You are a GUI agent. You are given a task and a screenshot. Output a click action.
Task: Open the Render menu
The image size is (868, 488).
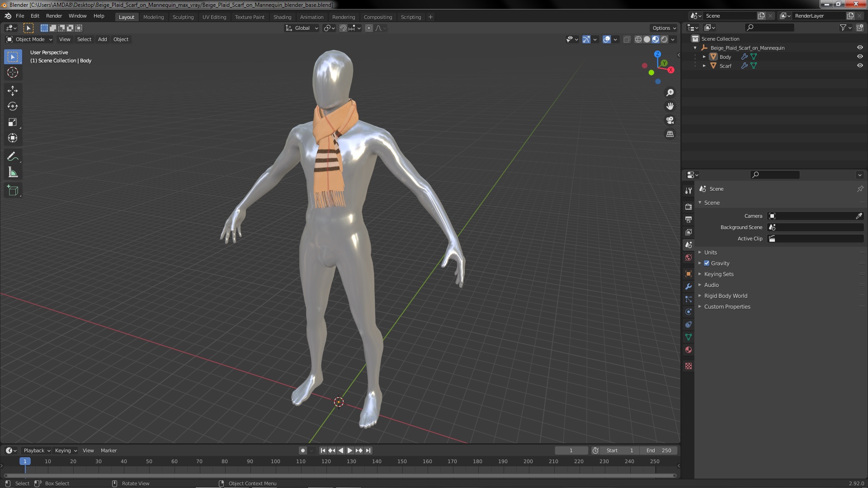pos(54,16)
